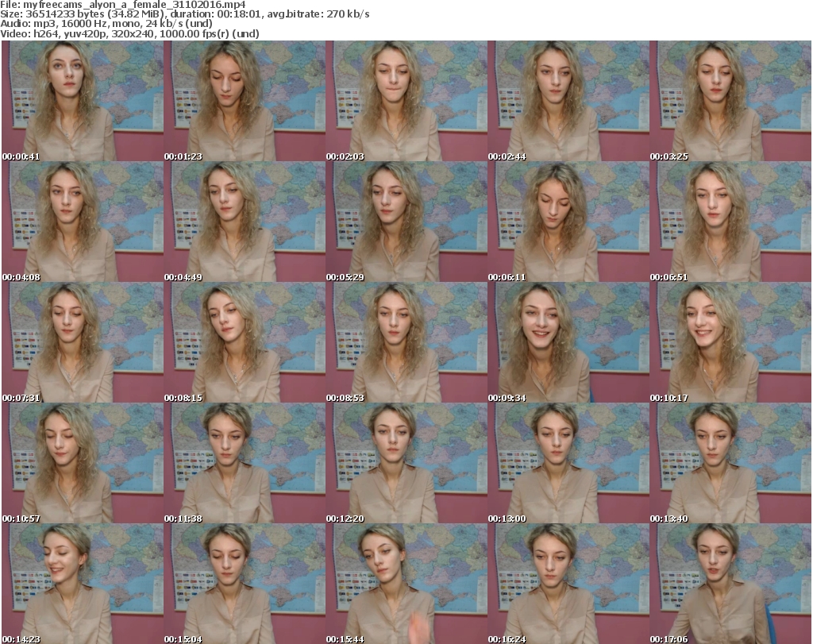Select the 00:03:25 thumbnail
This screenshot has width=813, height=644.
click(x=730, y=101)
